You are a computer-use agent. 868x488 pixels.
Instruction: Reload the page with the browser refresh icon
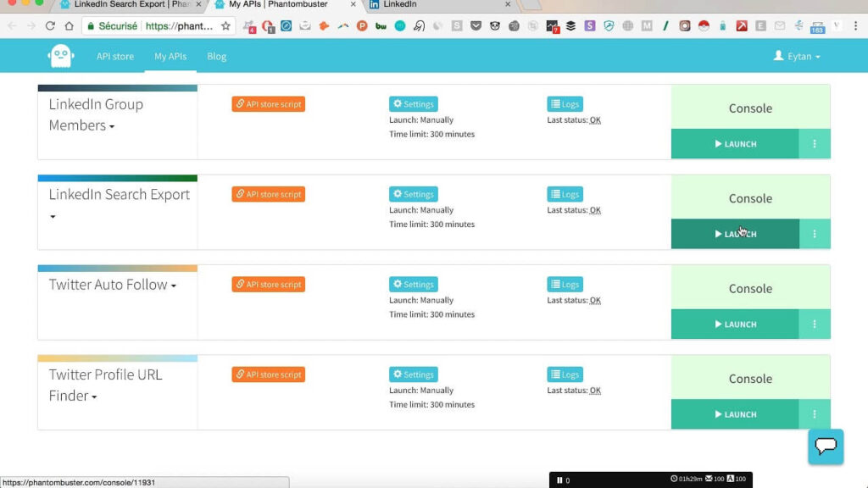(x=50, y=26)
